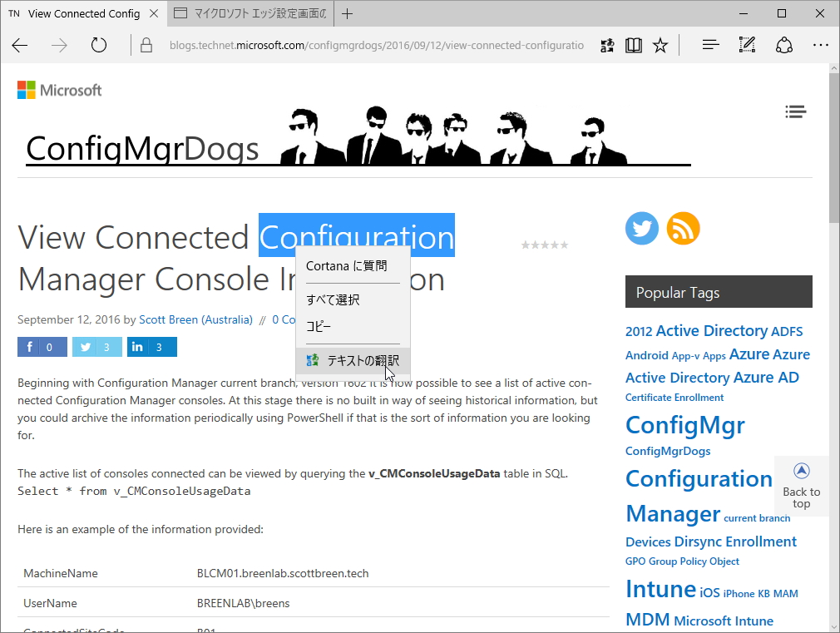Open the 'Dirsync' tag link
This screenshot has height=633, width=840.
[698, 542]
